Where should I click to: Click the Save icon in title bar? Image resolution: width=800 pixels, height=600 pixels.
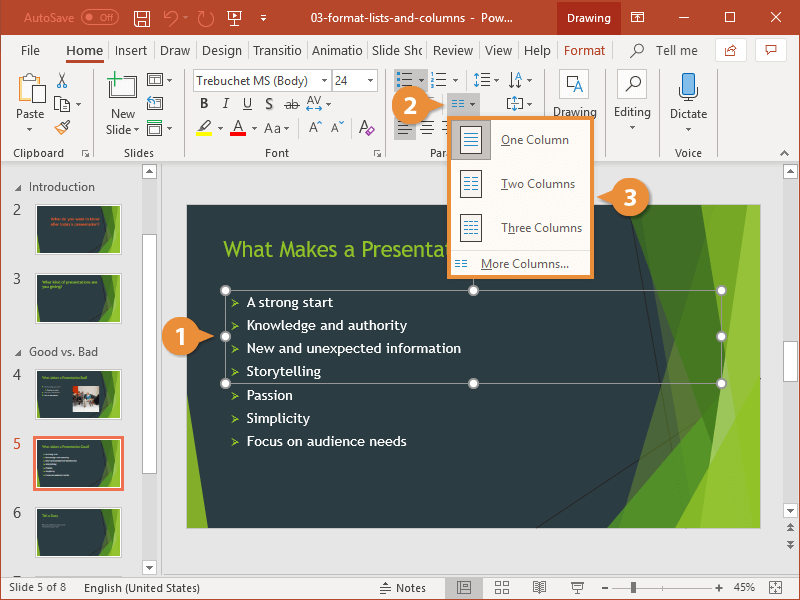tap(142, 18)
